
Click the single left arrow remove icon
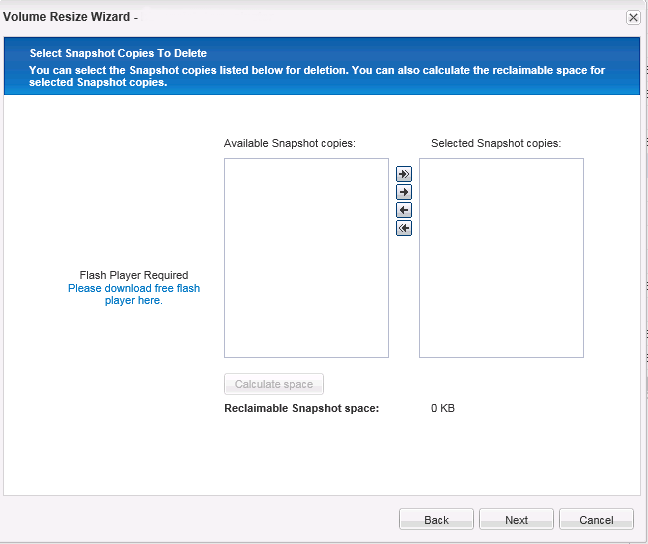point(404,210)
